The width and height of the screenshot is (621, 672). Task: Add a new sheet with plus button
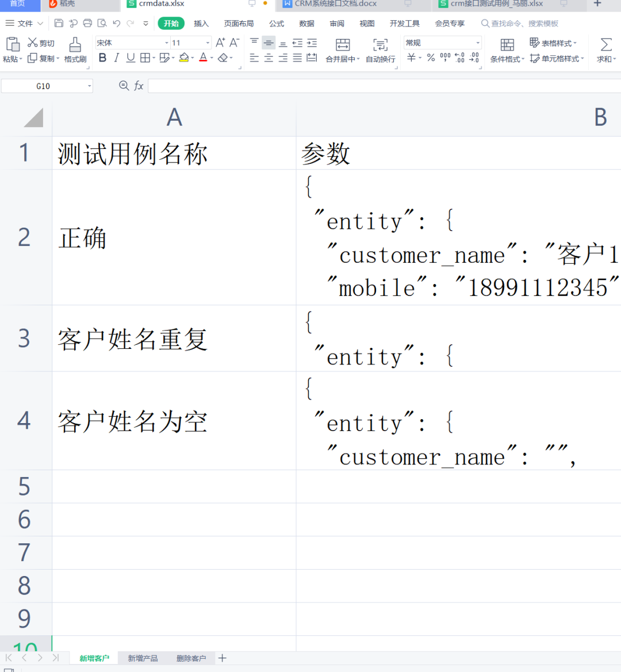tap(222, 658)
